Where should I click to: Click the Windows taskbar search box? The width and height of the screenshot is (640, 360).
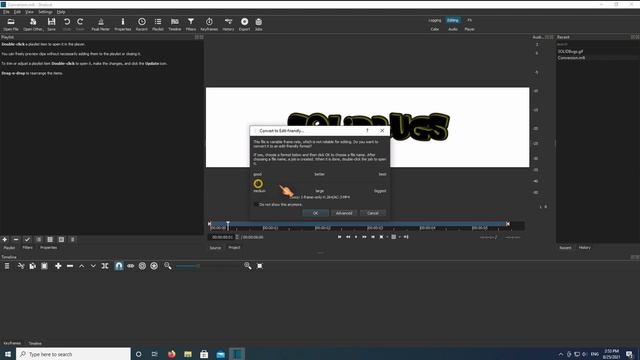click(73, 354)
